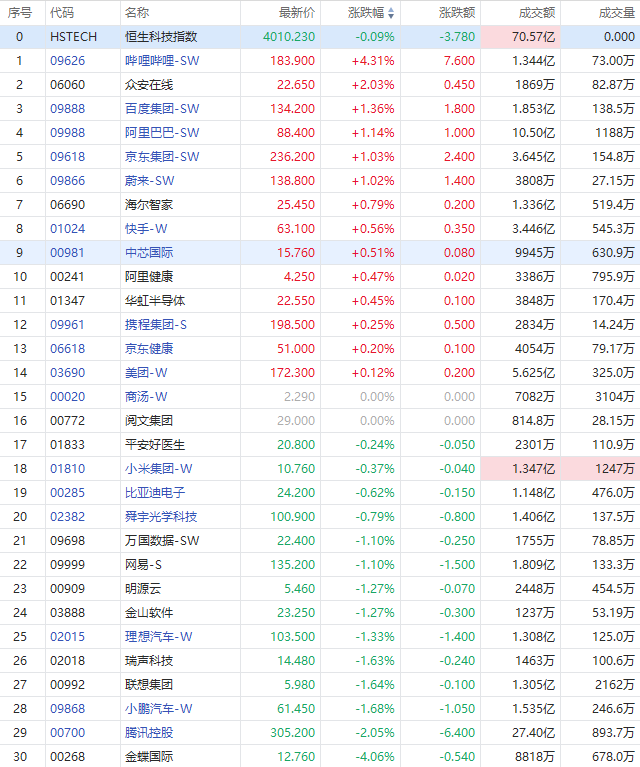Click stock code 00700
640x767 pixels.
(x=68, y=732)
